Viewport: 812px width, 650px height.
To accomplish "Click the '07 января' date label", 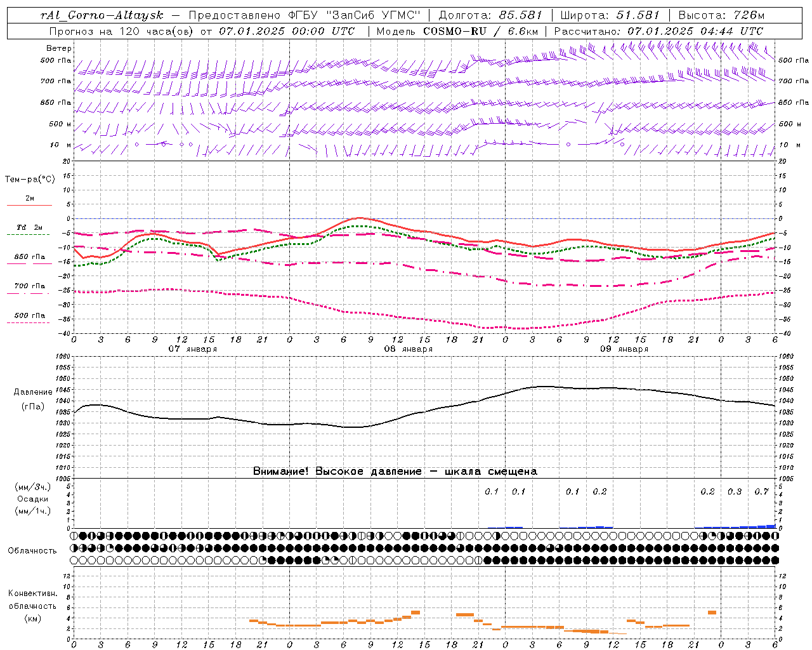I will tap(192, 349).
